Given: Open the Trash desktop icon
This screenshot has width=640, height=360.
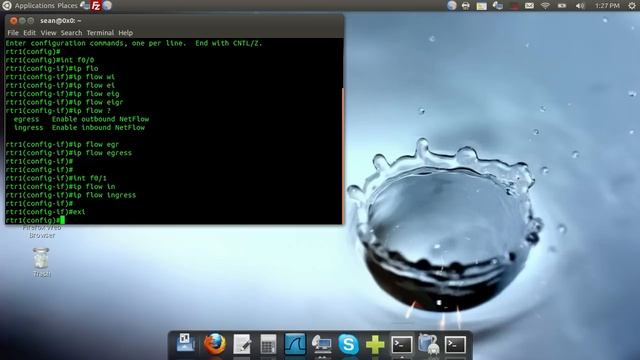Looking at the screenshot, I should (41, 262).
